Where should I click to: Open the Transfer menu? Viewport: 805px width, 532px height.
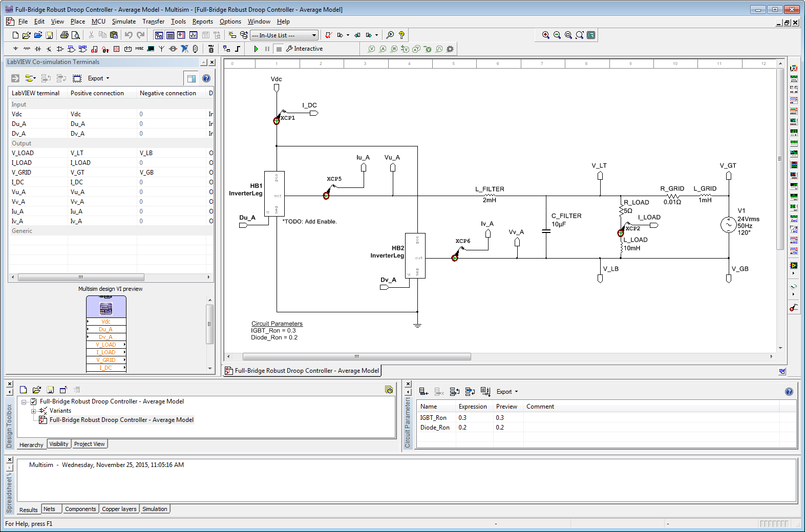click(153, 22)
